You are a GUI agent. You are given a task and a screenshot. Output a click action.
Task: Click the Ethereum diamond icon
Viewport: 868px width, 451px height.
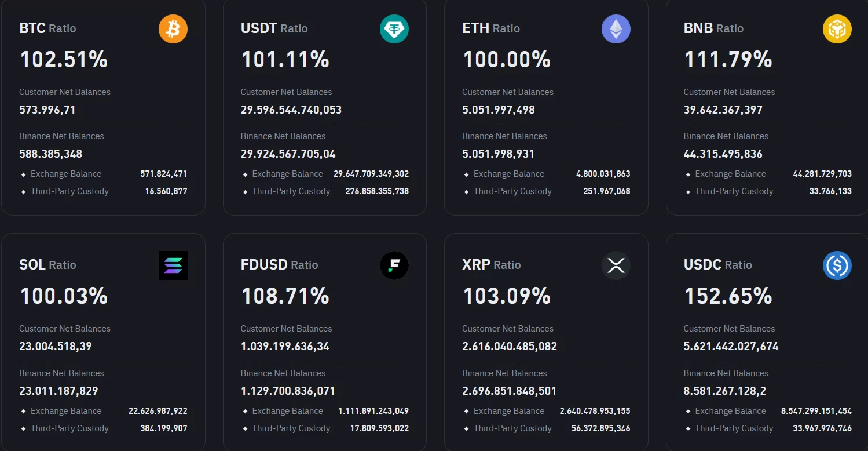(x=616, y=29)
